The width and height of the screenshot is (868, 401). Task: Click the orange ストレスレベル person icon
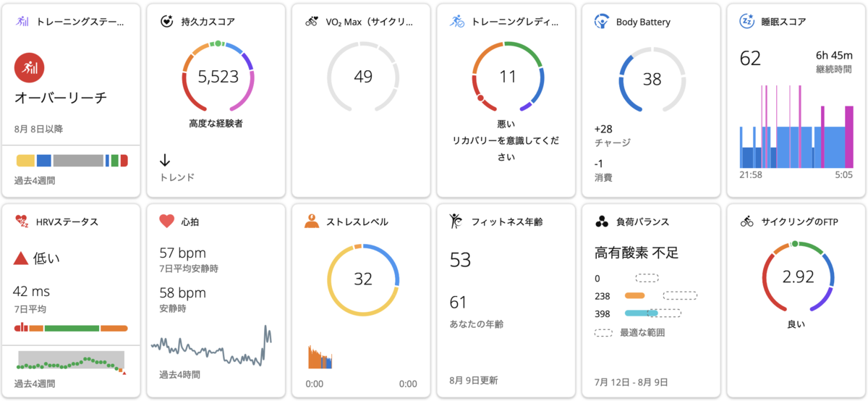point(312,221)
